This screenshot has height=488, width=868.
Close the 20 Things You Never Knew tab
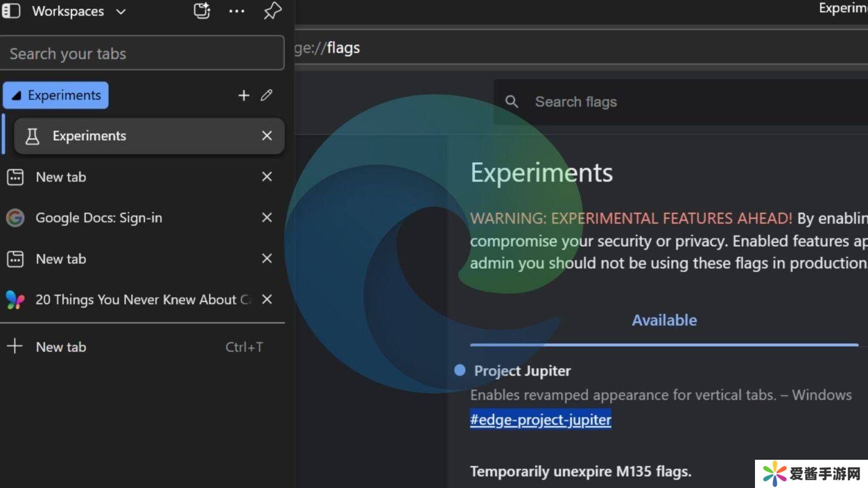coord(267,299)
